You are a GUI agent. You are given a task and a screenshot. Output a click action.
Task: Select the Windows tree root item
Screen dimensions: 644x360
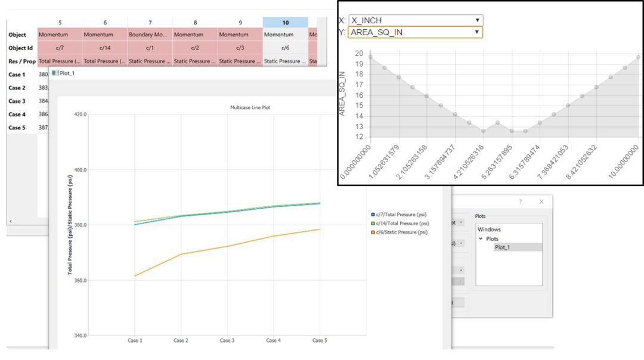(x=489, y=229)
